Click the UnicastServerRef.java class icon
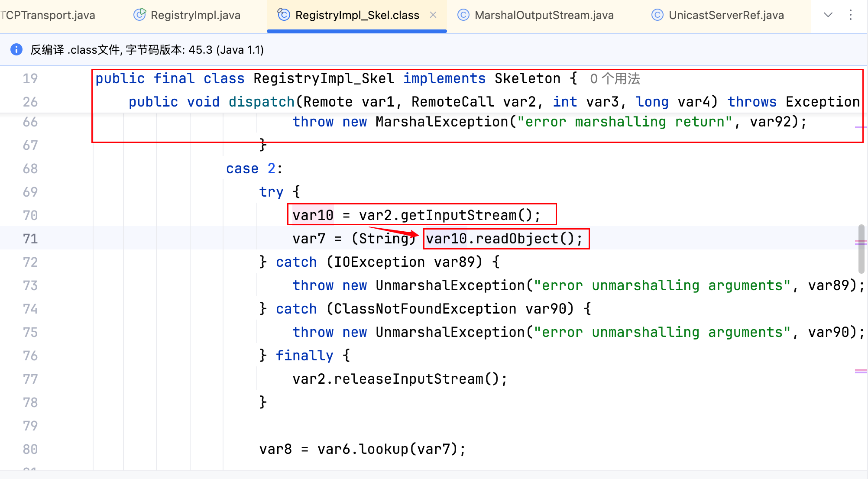 click(657, 15)
